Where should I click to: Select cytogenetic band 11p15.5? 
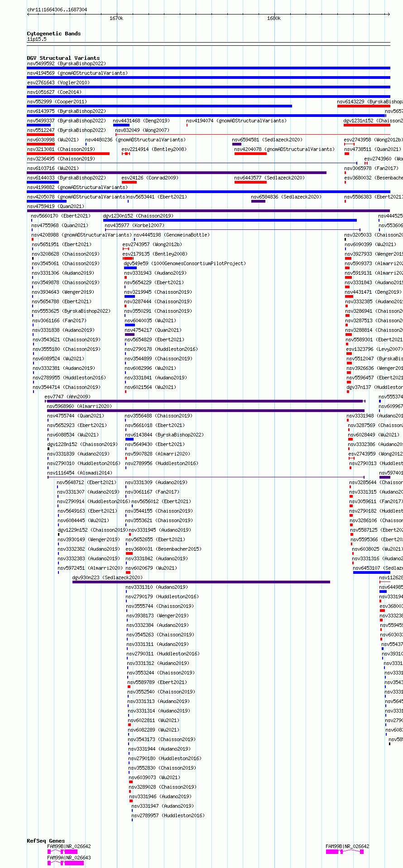click(36, 39)
